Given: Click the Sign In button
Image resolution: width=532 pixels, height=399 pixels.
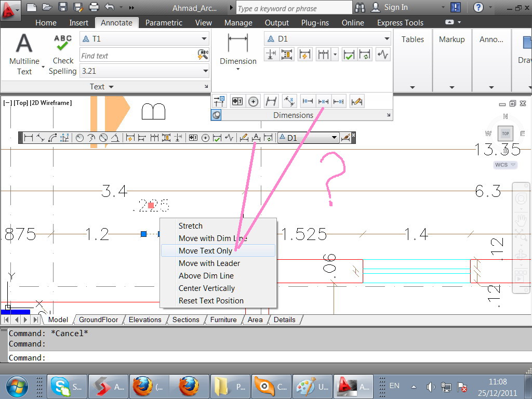Looking at the screenshot, I should pyautogui.click(x=390, y=7).
